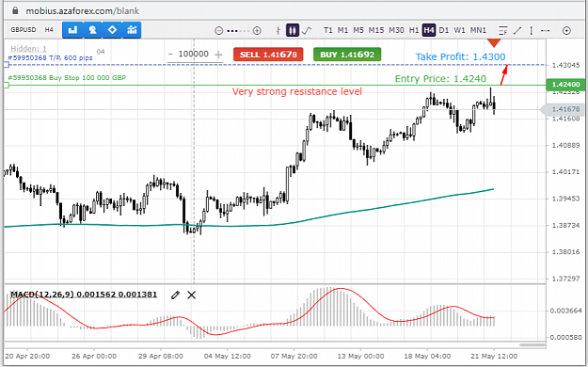Viewport: 588px width, 367px height.
Task: Select W1 timeframe
Action: click(459, 30)
